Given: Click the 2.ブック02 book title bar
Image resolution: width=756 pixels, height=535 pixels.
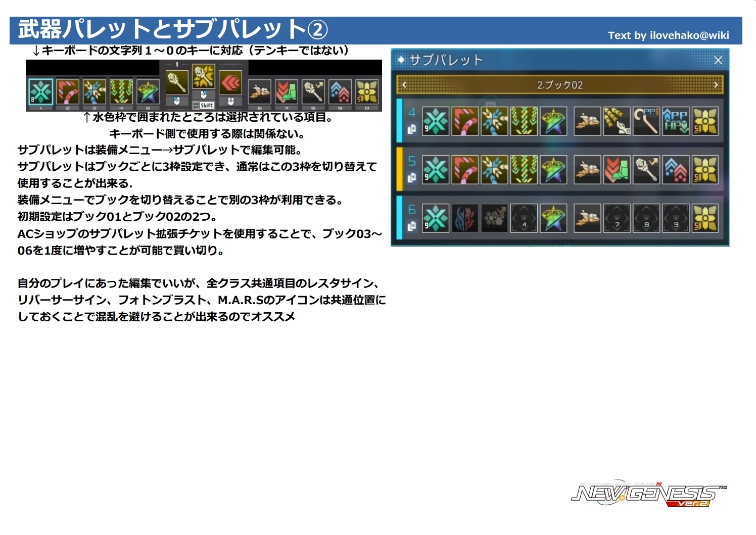Looking at the screenshot, I should [560, 85].
